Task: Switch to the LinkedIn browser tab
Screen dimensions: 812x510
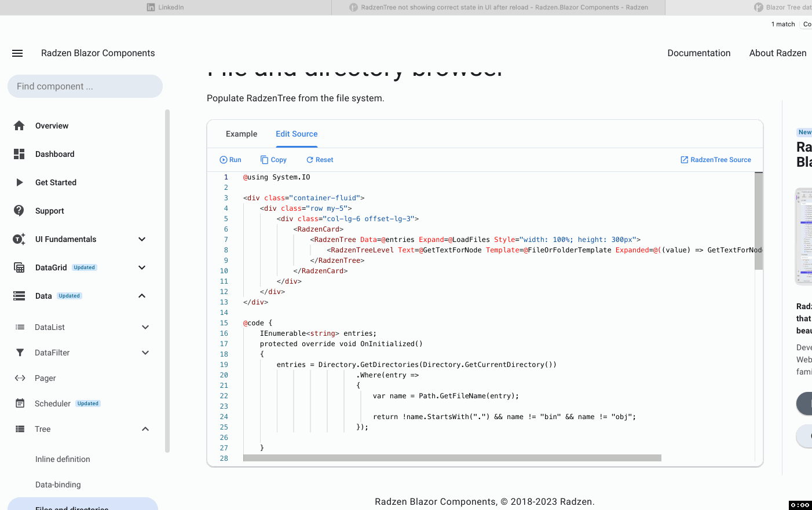Action: tap(166, 8)
